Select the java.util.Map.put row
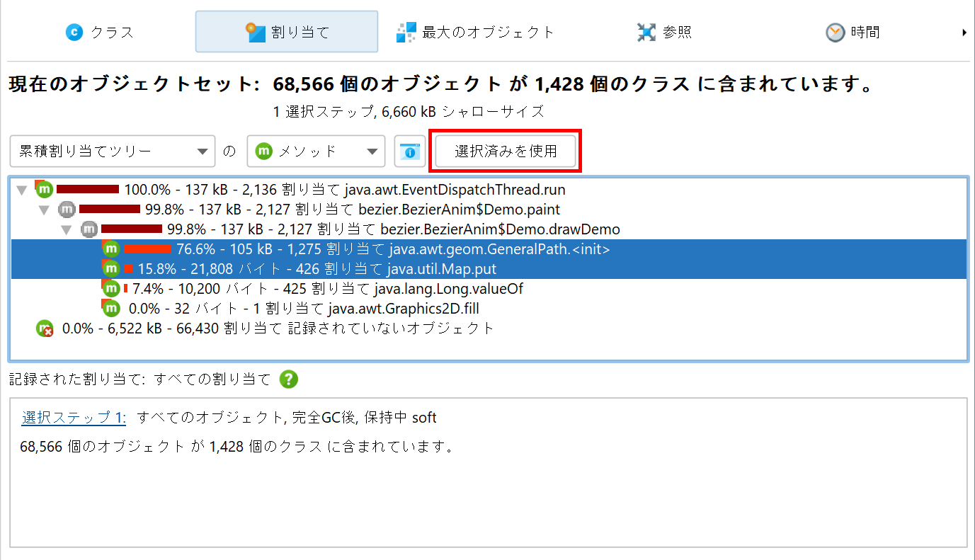The height and width of the screenshot is (560, 975). [489, 269]
